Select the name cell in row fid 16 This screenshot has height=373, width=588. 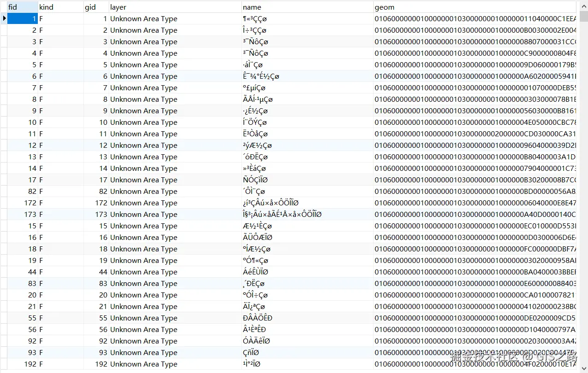pyautogui.click(x=307, y=237)
